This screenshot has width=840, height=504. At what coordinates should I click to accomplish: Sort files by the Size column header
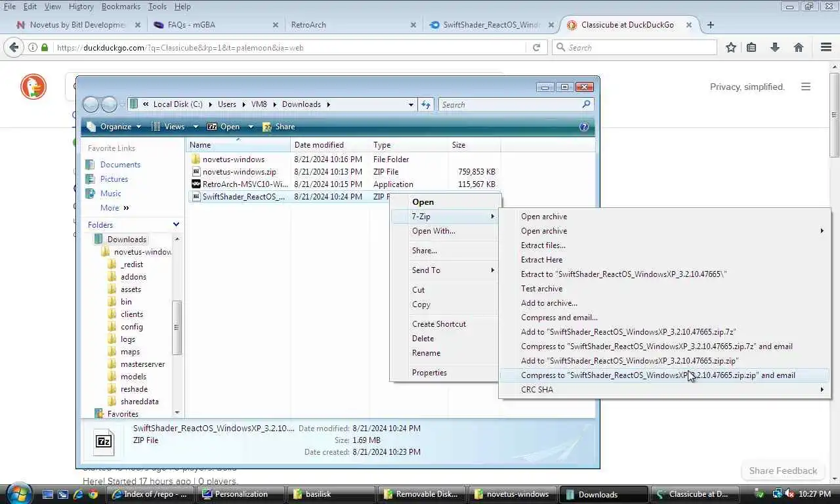474,145
